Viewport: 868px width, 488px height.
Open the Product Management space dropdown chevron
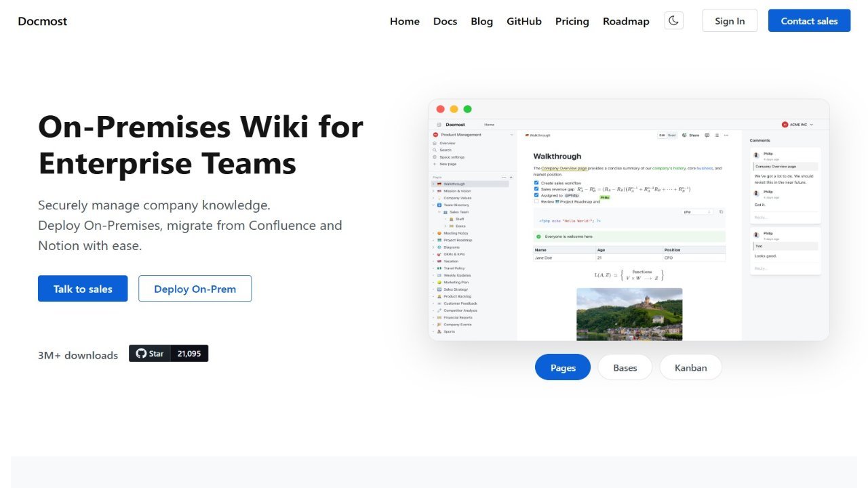tap(511, 135)
